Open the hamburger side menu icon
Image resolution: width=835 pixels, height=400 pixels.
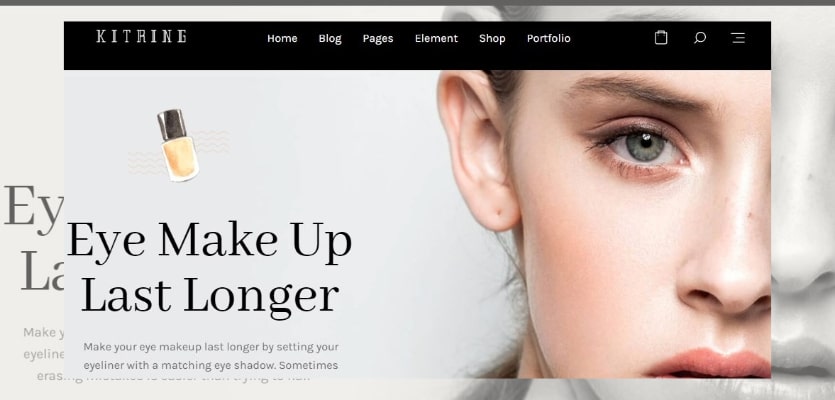point(738,38)
